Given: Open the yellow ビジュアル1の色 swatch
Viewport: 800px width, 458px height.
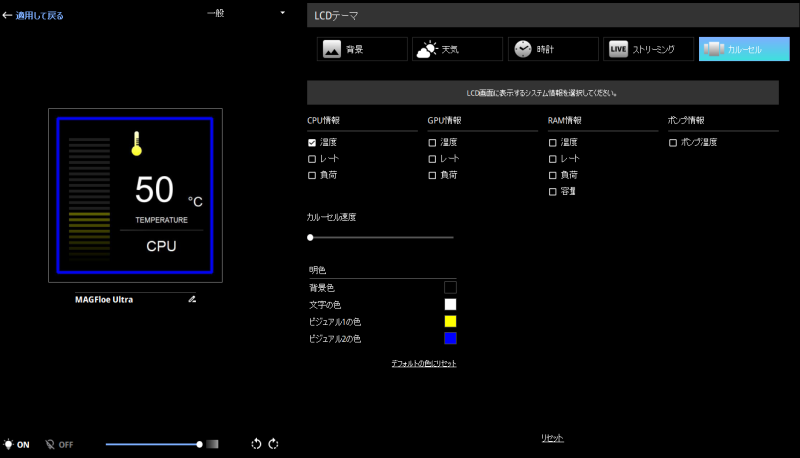Looking at the screenshot, I should point(450,321).
